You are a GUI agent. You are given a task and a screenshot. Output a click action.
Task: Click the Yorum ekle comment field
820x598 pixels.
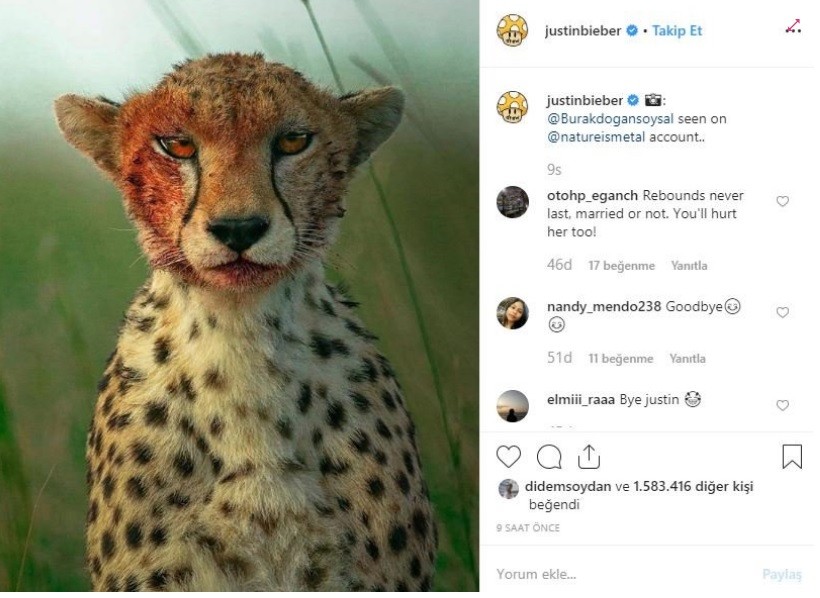[536, 573]
